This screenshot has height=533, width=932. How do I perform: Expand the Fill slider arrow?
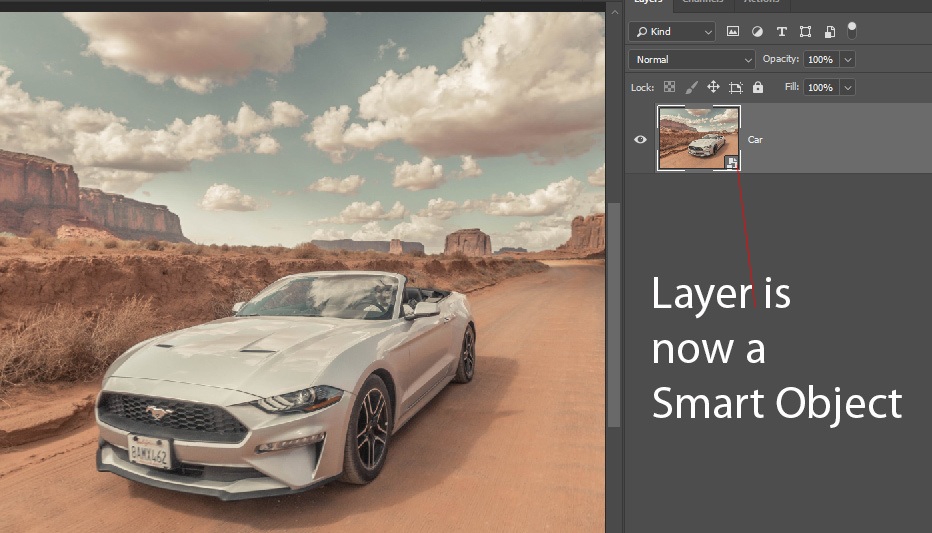pos(848,88)
